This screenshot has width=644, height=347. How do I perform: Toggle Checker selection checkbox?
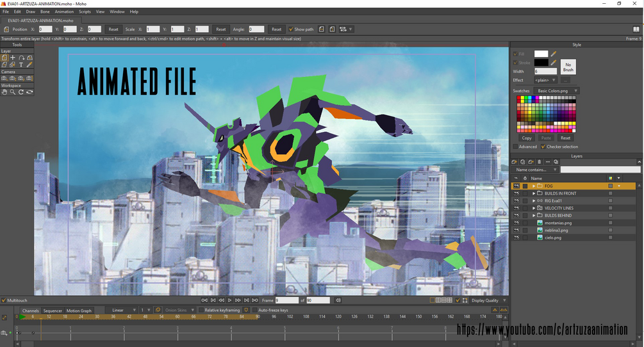click(x=543, y=147)
